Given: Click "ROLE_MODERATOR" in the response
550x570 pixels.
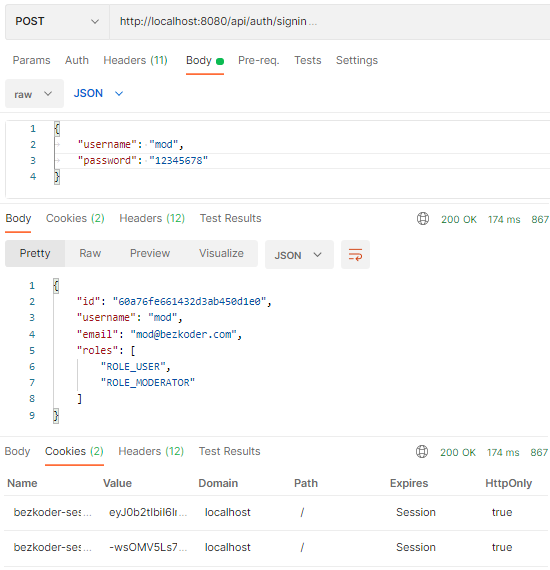Looking at the screenshot, I should coord(148,382).
